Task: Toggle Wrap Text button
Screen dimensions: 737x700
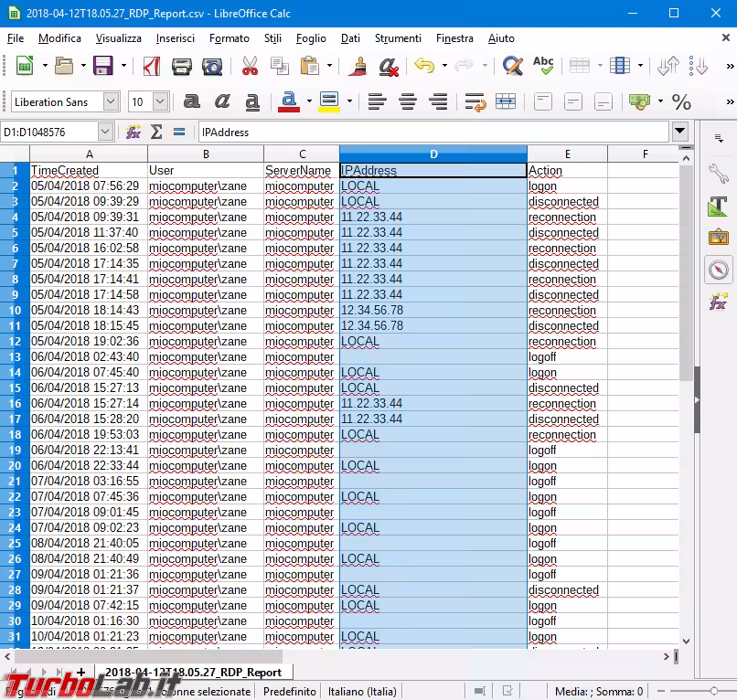Action: [x=475, y=101]
